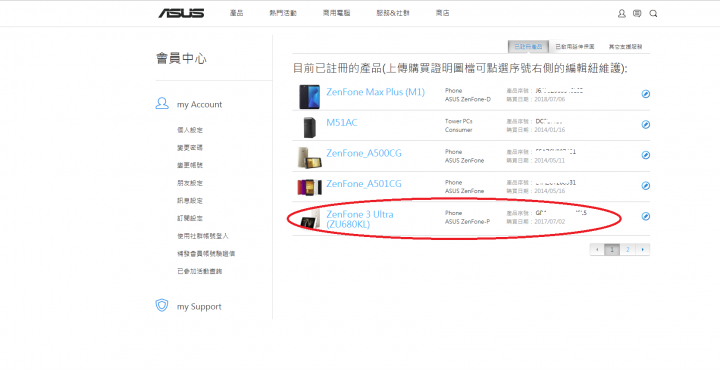Open the M51AC tower thumbnail
Screen dimensions: 720x371
tap(309, 127)
